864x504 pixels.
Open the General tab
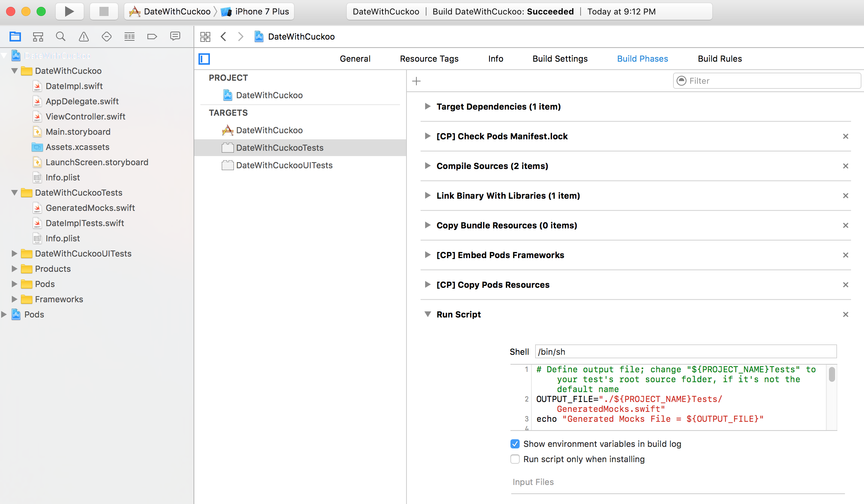(x=355, y=59)
